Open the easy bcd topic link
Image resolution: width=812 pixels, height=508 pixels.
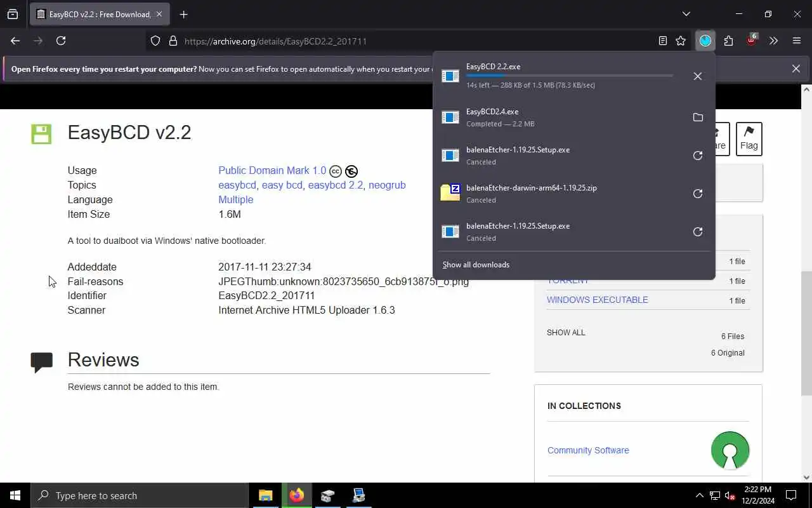point(282,185)
